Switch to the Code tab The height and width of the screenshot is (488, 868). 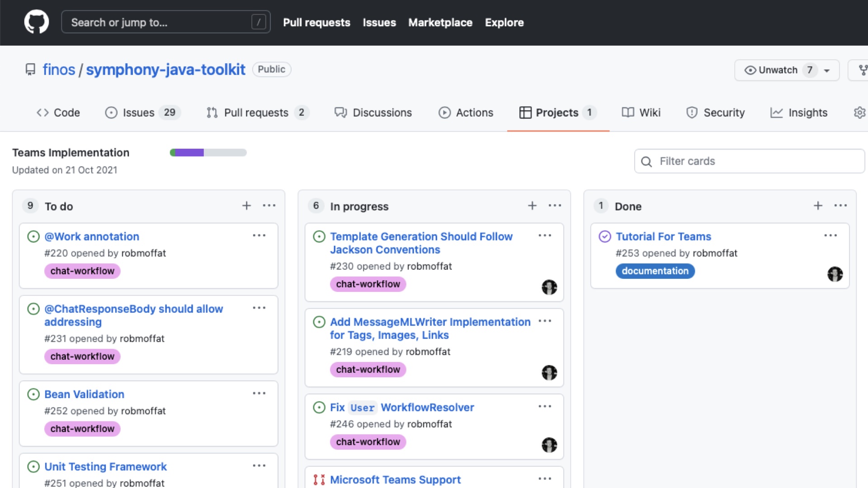pos(58,113)
